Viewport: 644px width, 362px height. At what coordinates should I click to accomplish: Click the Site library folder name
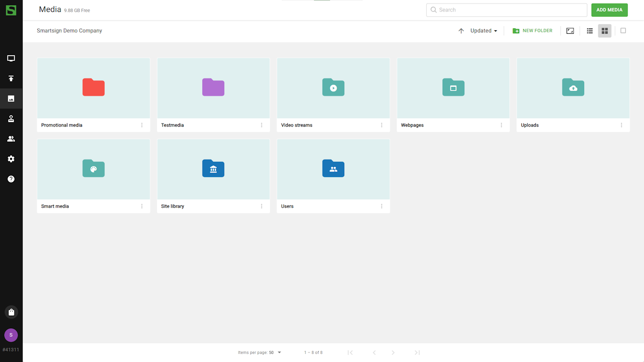point(173,206)
